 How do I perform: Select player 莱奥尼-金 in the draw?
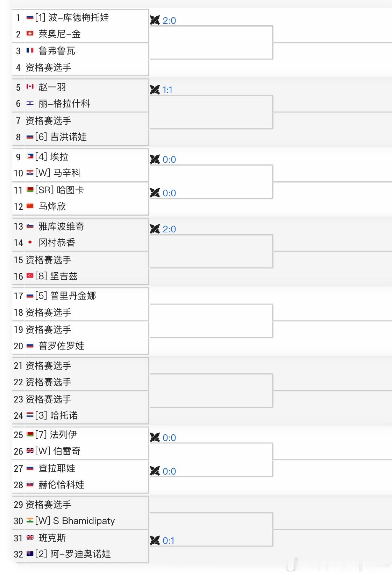click(x=60, y=34)
